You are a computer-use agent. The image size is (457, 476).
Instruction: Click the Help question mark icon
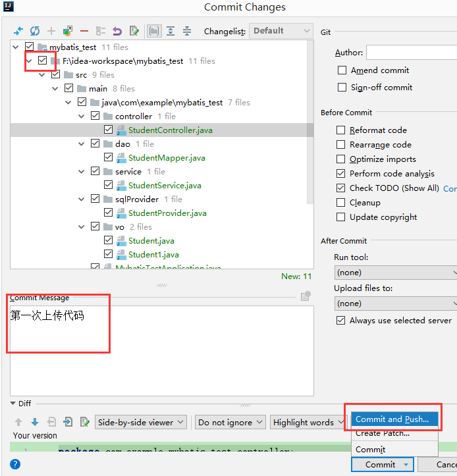point(15,463)
